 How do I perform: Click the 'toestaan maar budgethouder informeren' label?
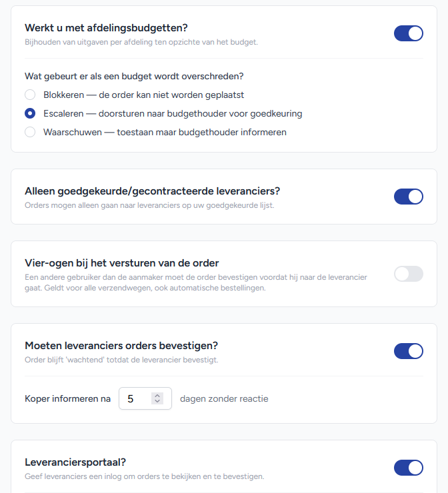click(x=201, y=132)
